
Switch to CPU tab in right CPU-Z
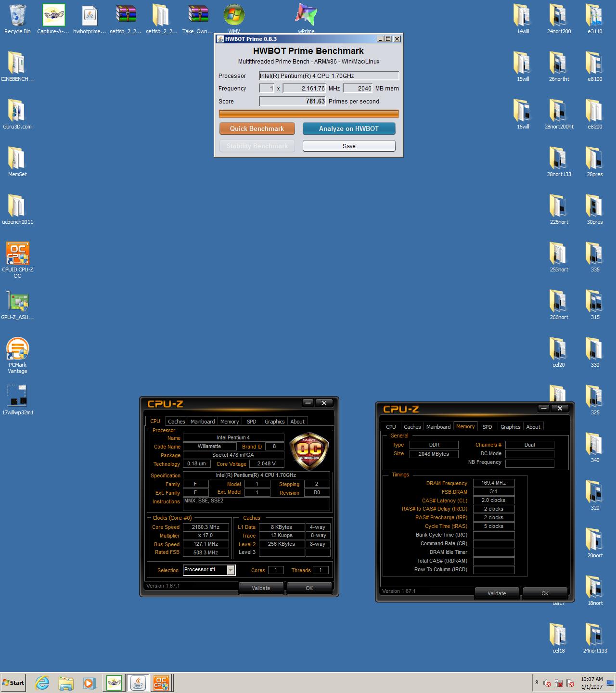(x=391, y=426)
